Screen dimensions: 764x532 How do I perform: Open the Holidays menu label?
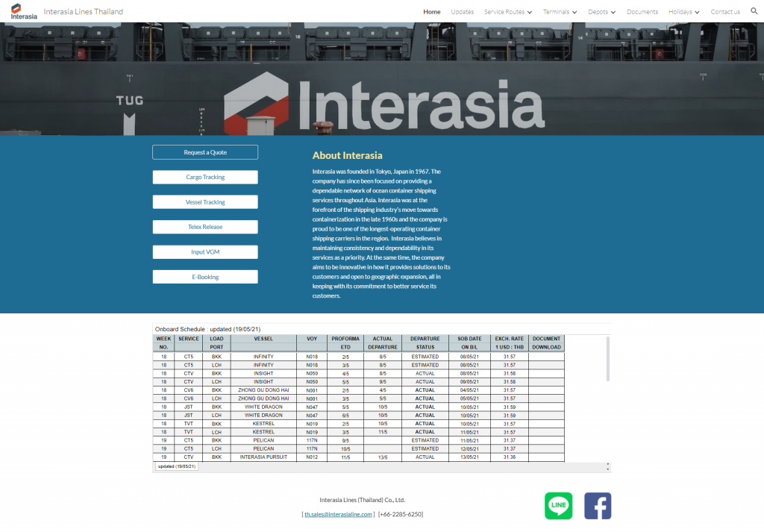(x=680, y=12)
